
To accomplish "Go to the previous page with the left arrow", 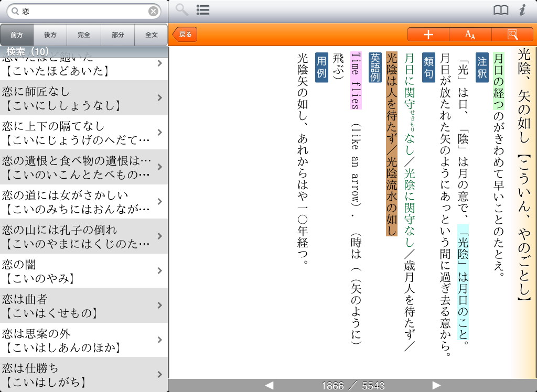I will pos(269,386).
